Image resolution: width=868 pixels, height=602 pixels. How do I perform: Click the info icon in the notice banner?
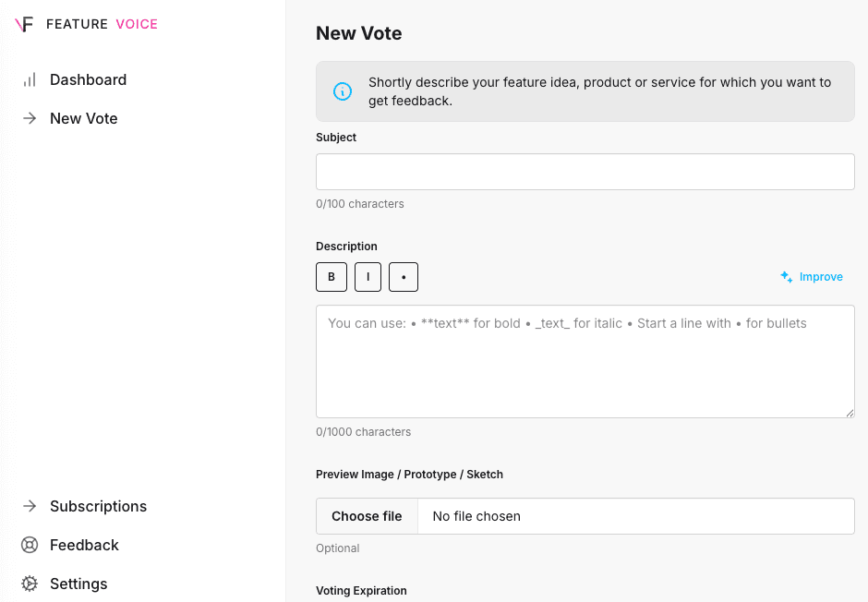click(x=342, y=91)
